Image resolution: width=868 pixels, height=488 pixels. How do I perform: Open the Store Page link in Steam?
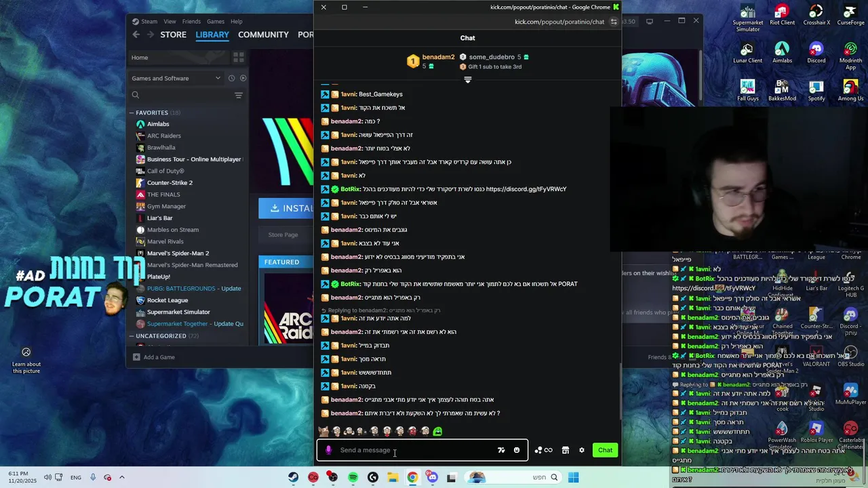pyautogui.click(x=283, y=235)
